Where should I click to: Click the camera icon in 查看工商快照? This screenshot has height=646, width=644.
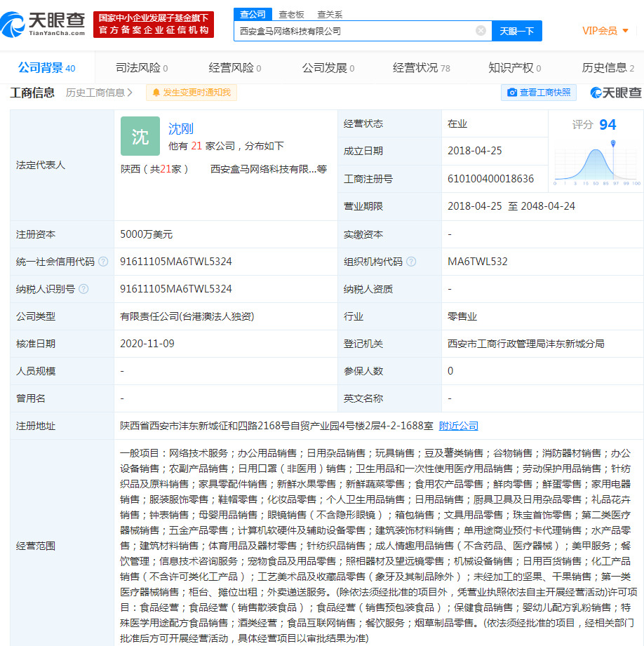511,93
